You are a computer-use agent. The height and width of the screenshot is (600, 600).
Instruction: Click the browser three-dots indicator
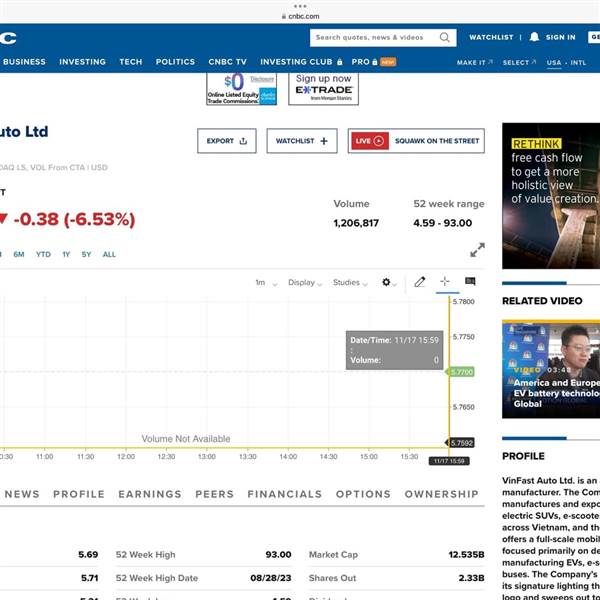pyautogui.click(x=300, y=6)
